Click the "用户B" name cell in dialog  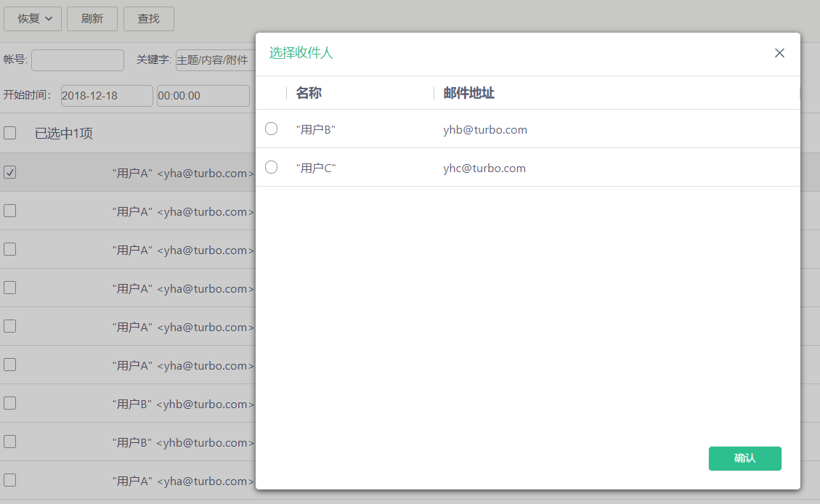[315, 130]
